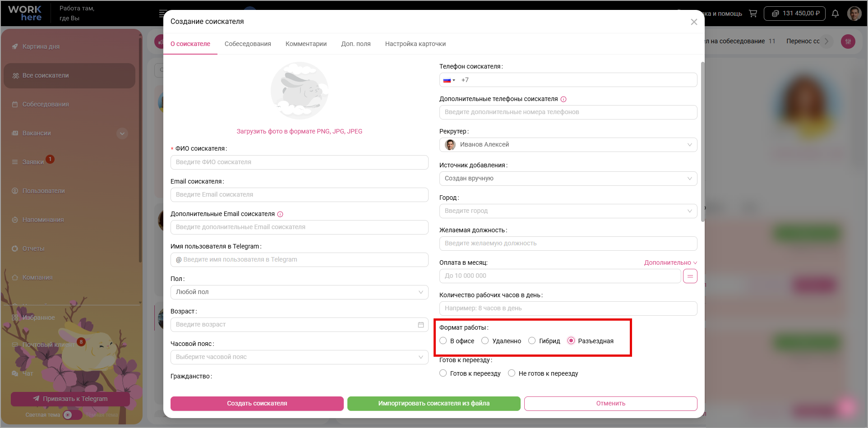This screenshot has width=868, height=428.
Task: Click info icon next to additional phones
Action: [563, 99]
